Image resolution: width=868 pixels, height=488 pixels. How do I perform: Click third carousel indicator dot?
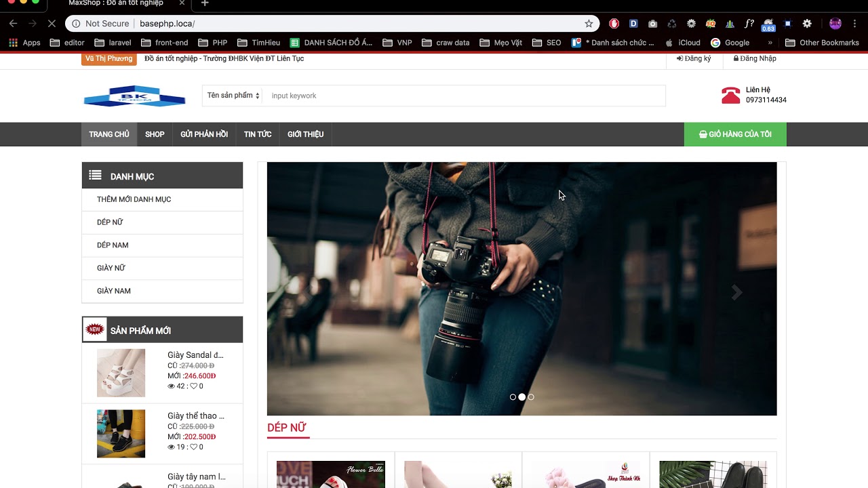pyautogui.click(x=531, y=397)
